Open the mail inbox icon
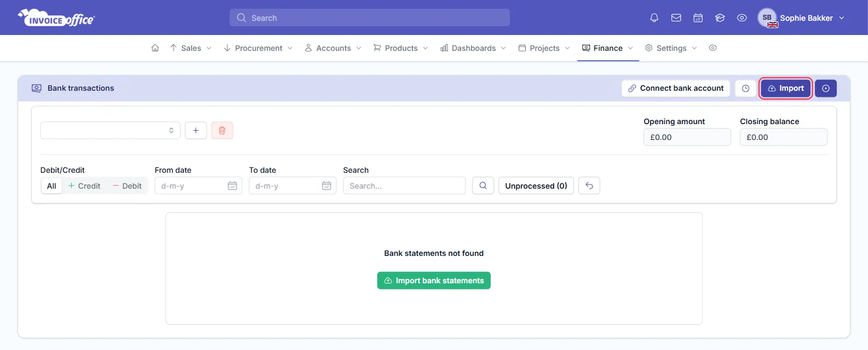 (x=676, y=18)
